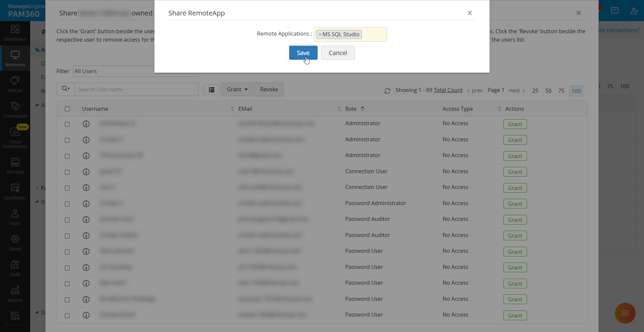
Task: Click the list view column chooser icon
Action: click(212, 90)
